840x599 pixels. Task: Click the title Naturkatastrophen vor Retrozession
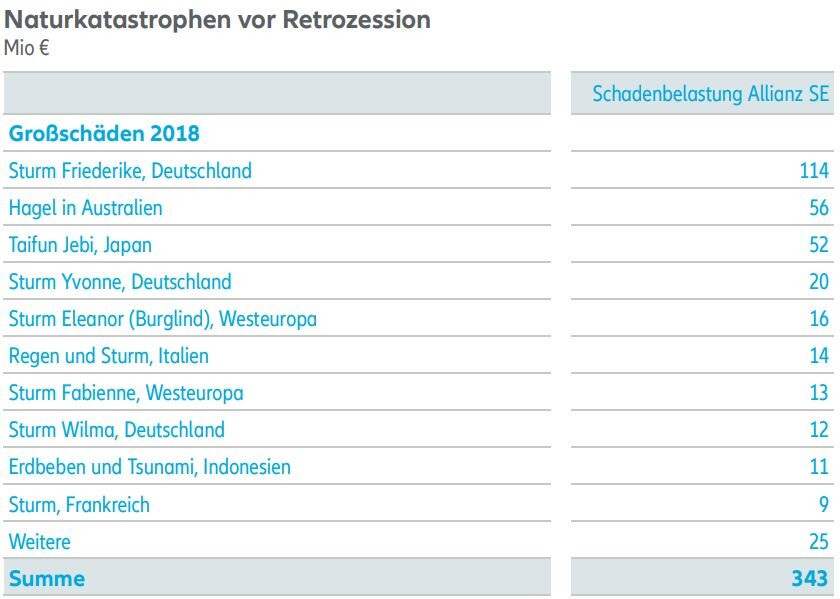tap(217, 20)
